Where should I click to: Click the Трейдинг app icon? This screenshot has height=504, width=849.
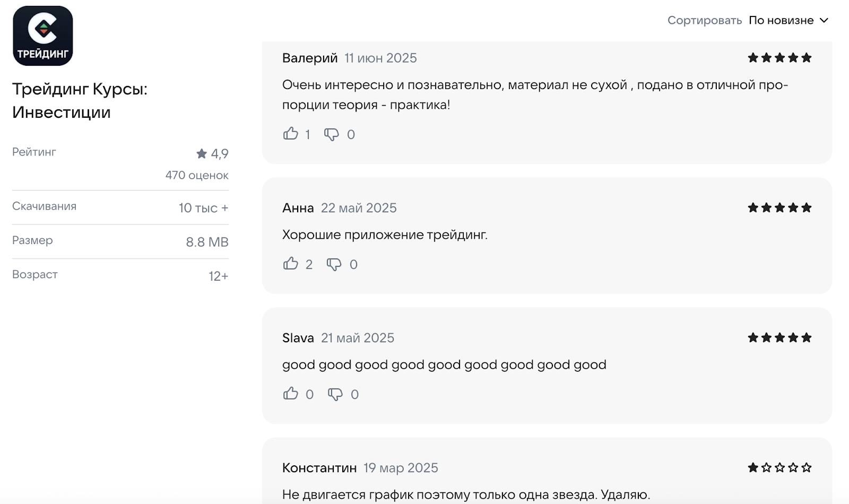tap(43, 36)
